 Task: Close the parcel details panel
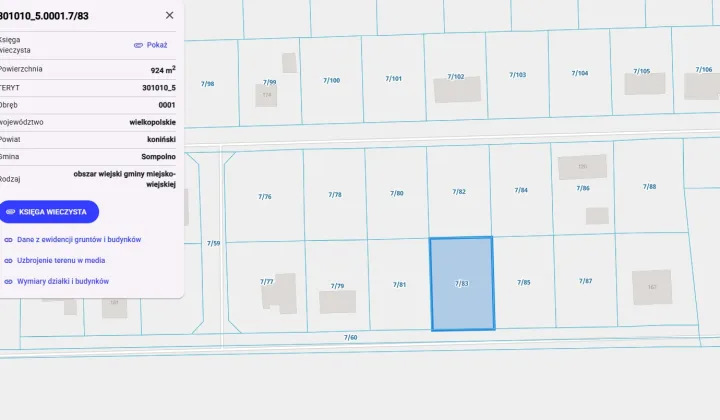169,15
